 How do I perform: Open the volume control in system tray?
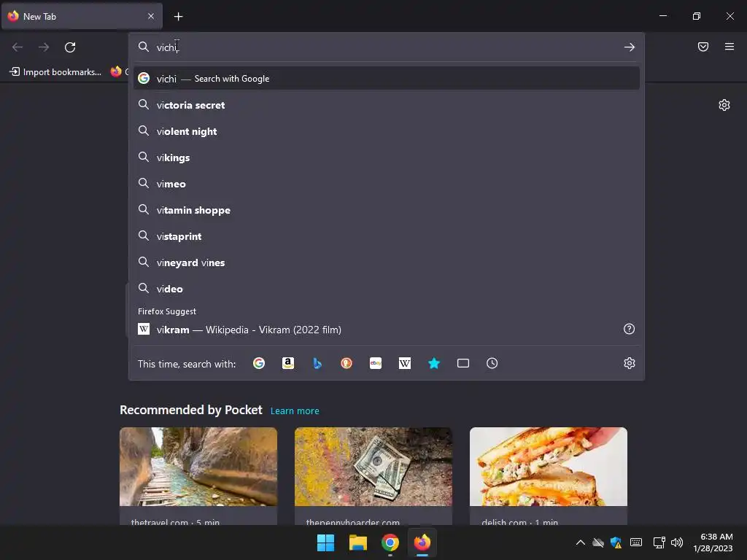coord(676,542)
